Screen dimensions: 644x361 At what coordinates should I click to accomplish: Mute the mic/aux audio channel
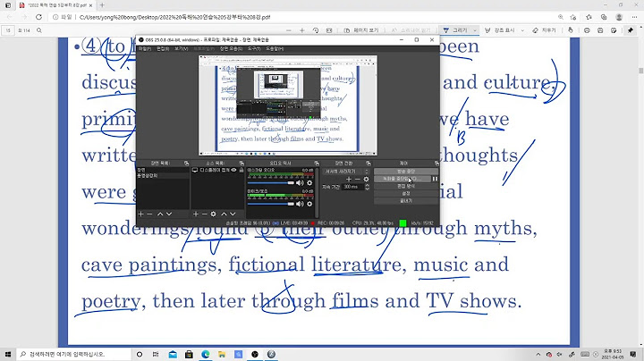300,204
